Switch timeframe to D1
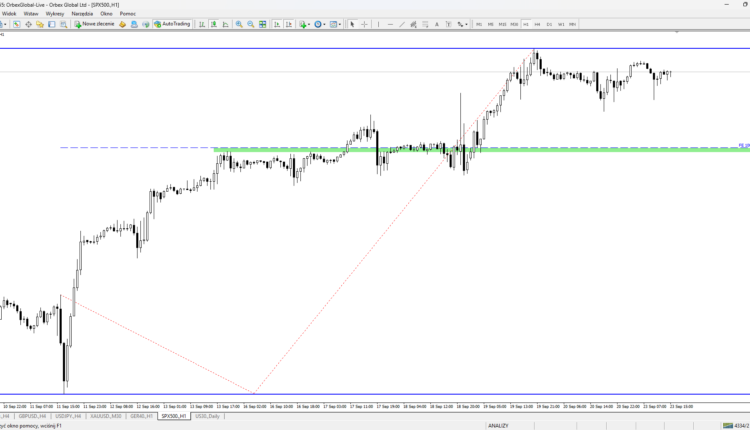Screen dimensions: 750x430 (549, 24)
